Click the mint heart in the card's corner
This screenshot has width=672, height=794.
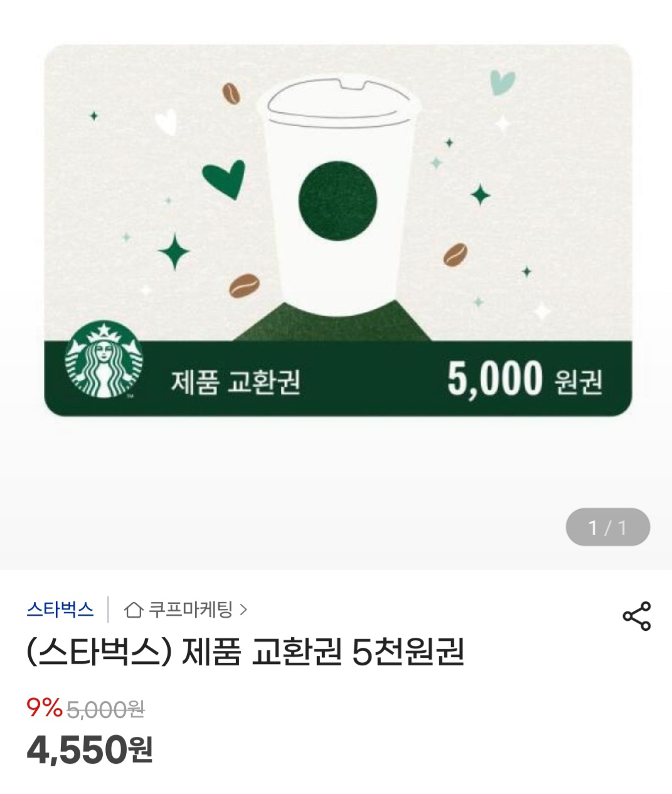(x=502, y=83)
